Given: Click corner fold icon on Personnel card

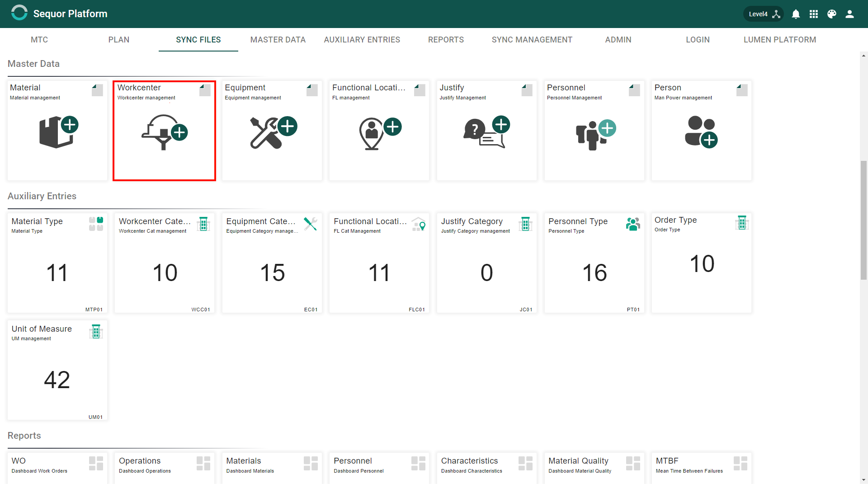Looking at the screenshot, I should click(634, 90).
